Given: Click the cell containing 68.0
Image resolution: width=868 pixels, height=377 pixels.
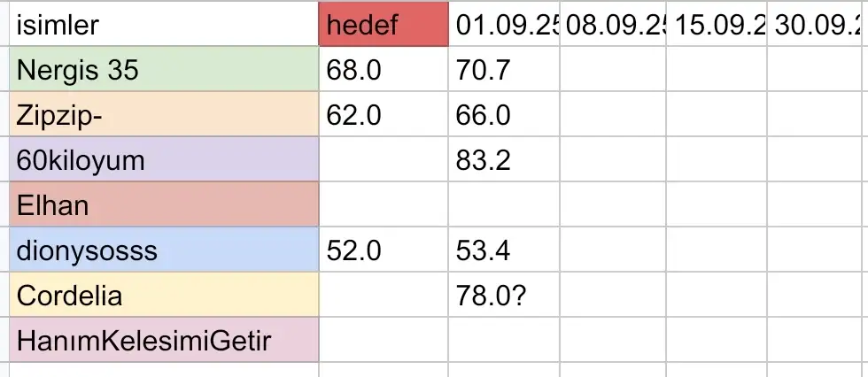Looking at the screenshot, I should pyautogui.click(x=383, y=70).
